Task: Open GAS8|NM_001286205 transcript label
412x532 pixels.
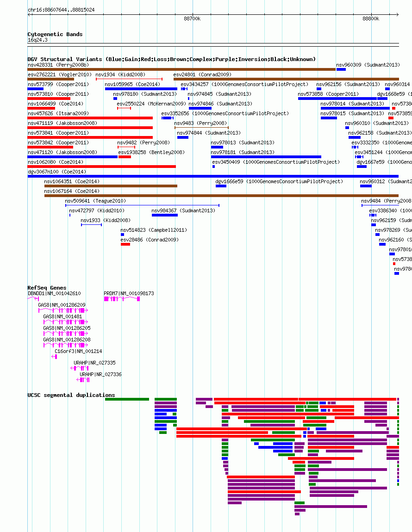Action: pyautogui.click(x=67, y=328)
